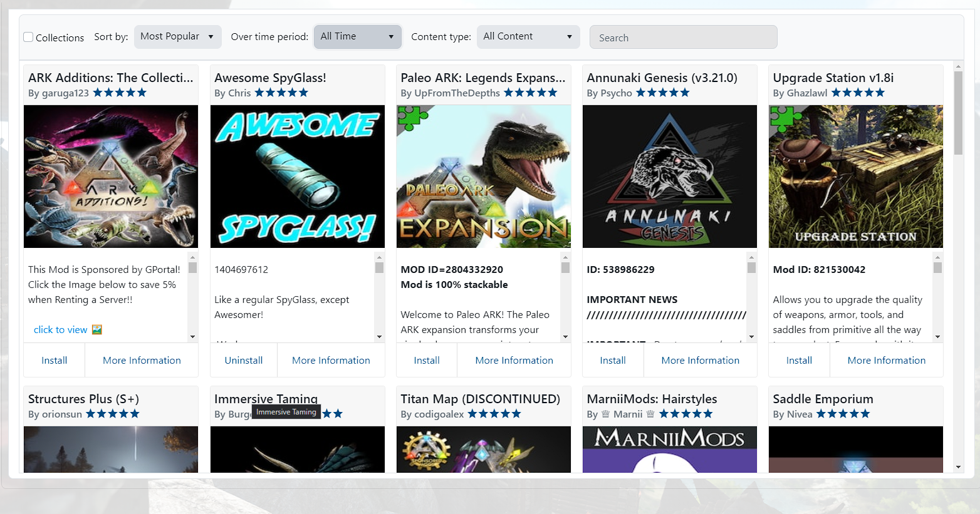Open More Information for Upgrade Station
The image size is (980, 514).
pos(887,360)
